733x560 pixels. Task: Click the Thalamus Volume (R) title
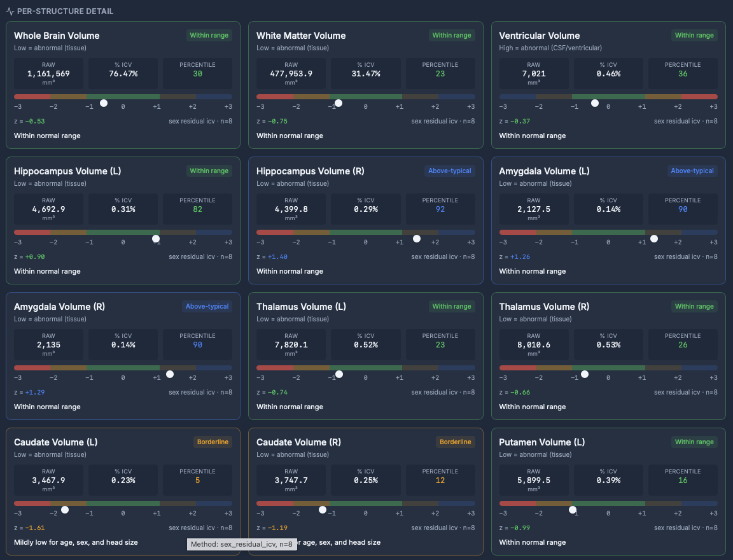(x=544, y=307)
